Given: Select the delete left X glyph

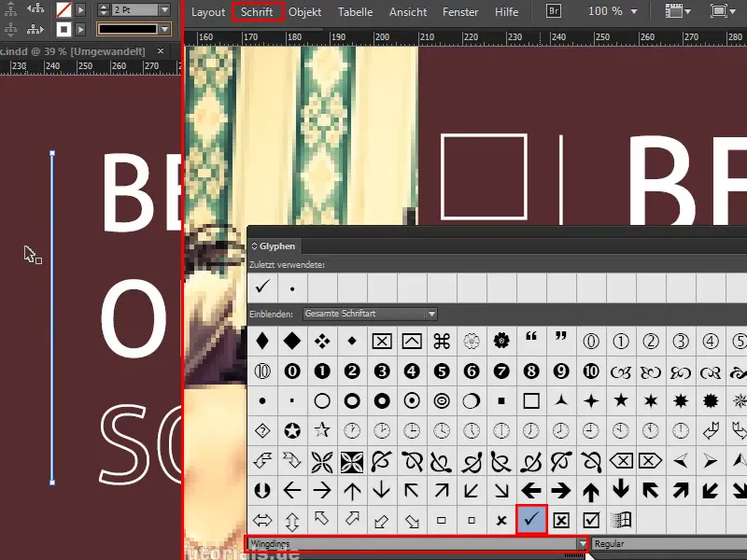Looking at the screenshot, I should click(x=621, y=460).
